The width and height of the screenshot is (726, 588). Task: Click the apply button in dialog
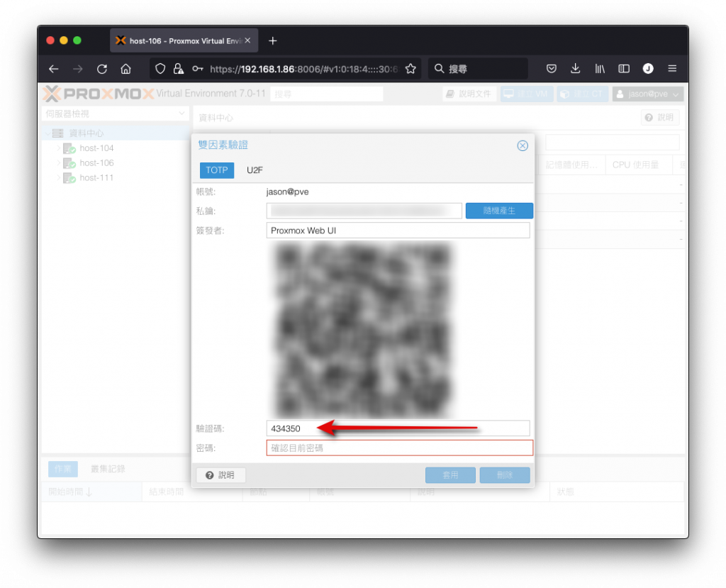tap(450, 475)
